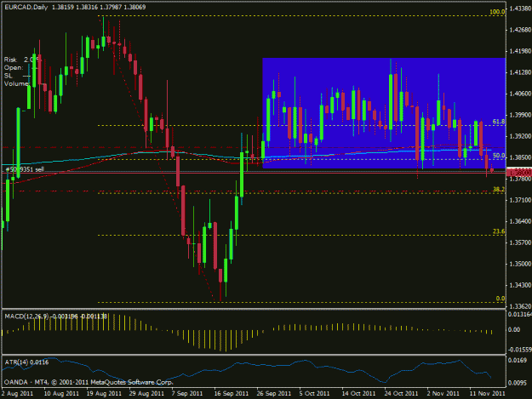532x399 pixels.
Task: Select the Fibonacci 38.2 level label
Action: [x=499, y=189]
